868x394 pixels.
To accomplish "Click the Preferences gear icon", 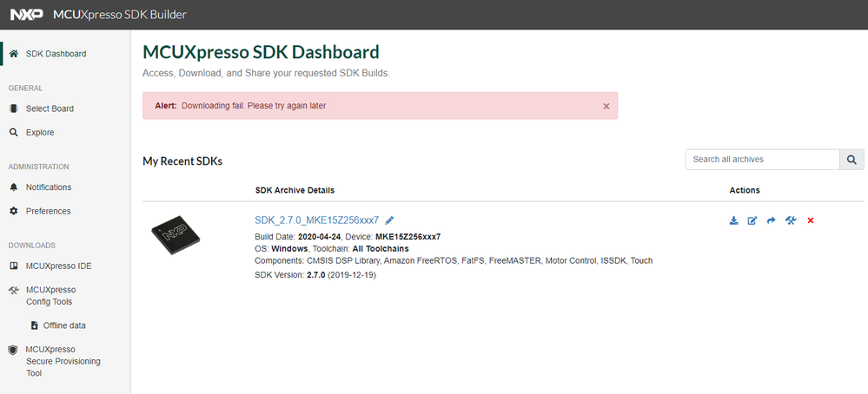I will point(14,211).
